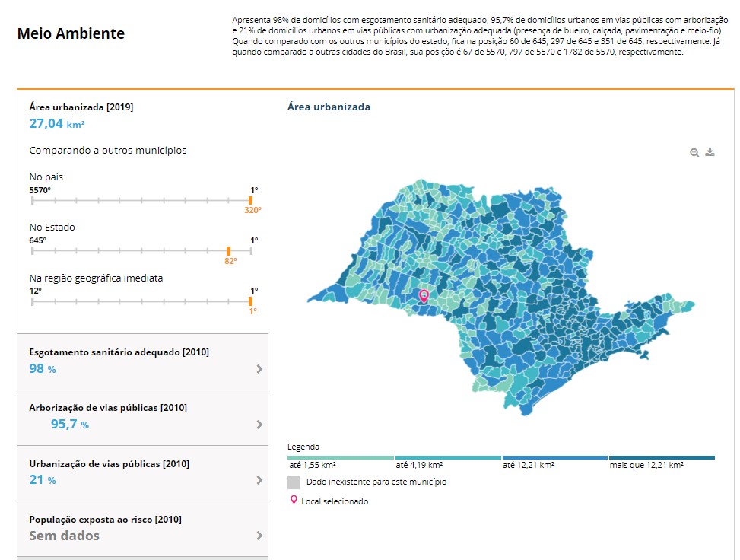
Task: Expand Arborização de vias públicas chevron
Action: tap(259, 425)
